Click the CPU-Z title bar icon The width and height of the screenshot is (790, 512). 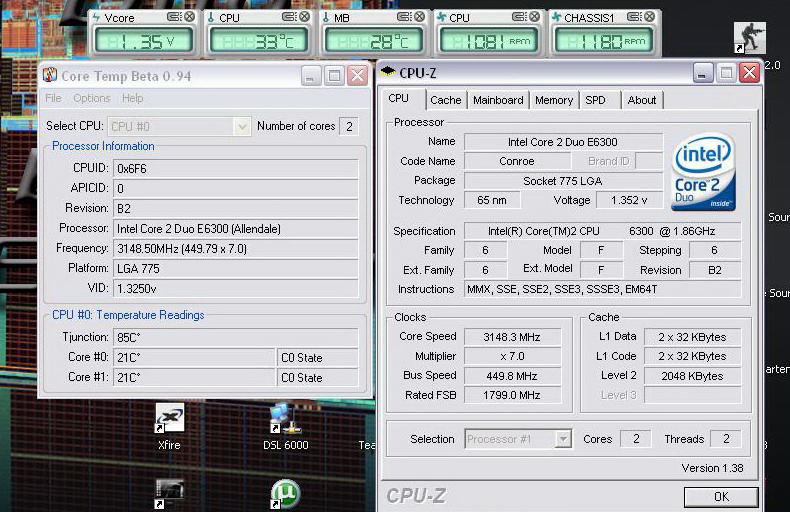(x=388, y=72)
